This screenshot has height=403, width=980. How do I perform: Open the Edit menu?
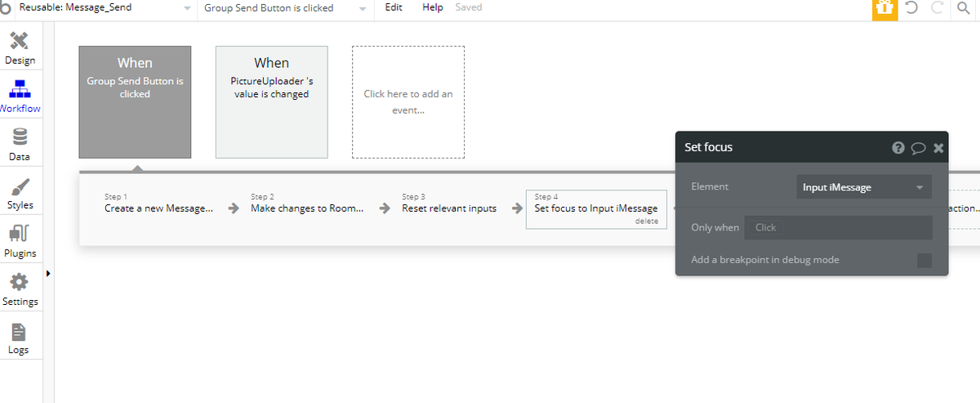tap(394, 7)
